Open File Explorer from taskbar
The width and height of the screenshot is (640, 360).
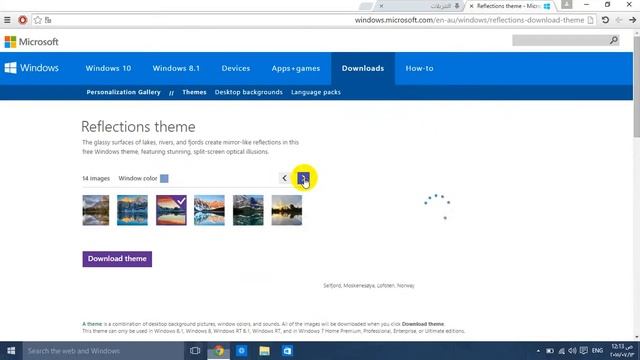click(264, 351)
